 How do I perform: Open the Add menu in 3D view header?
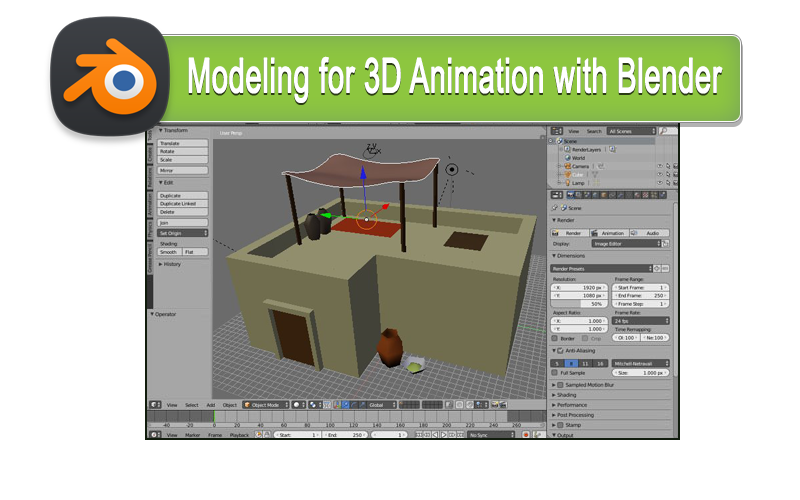(x=211, y=405)
